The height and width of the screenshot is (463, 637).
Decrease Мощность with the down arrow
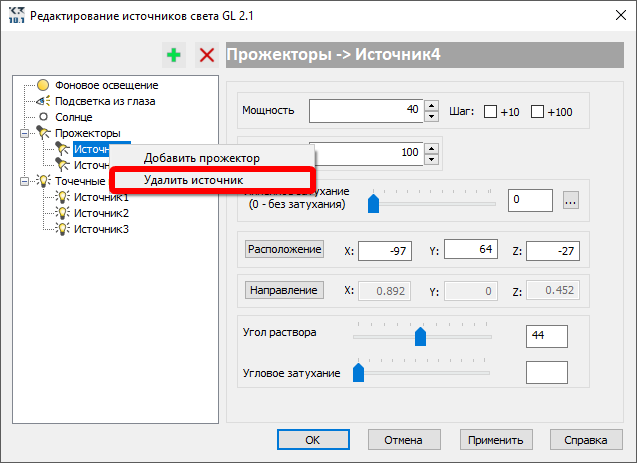pyautogui.click(x=431, y=117)
